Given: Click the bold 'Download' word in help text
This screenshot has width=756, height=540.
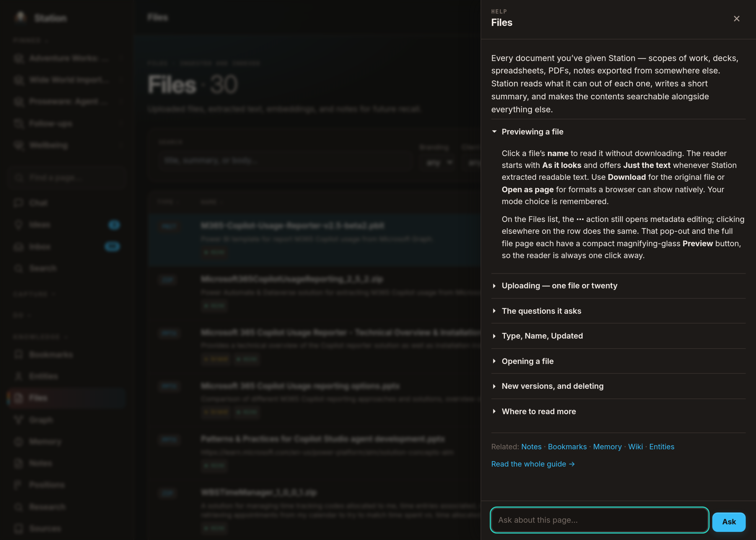Looking at the screenshot, I should click(627, 177).
